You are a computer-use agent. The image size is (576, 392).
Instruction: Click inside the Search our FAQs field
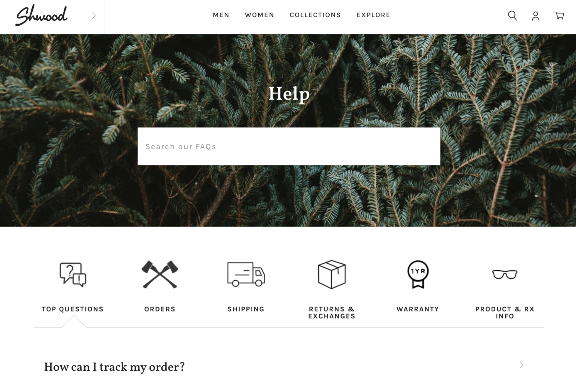click(289, 146)
